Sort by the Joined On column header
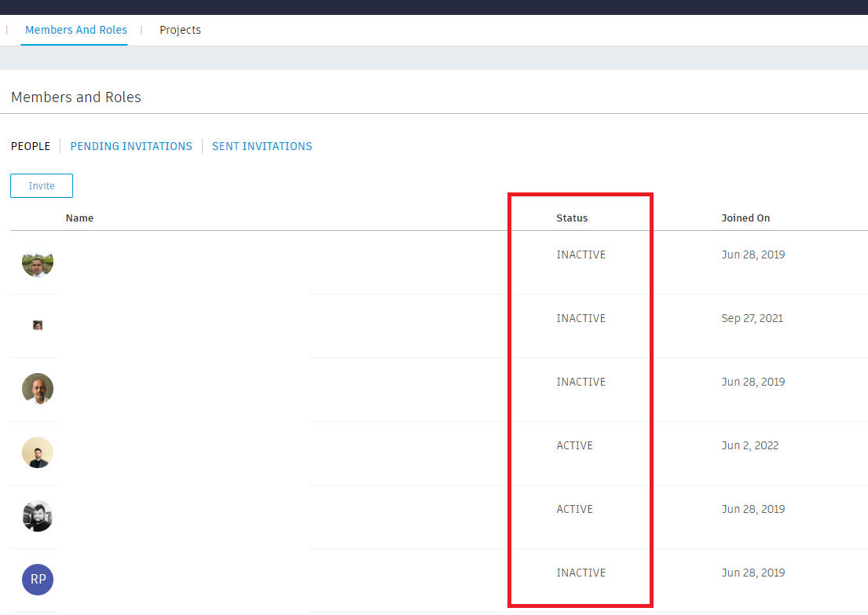The height and width of the screenshot is (615, 868). click(745, 218)
